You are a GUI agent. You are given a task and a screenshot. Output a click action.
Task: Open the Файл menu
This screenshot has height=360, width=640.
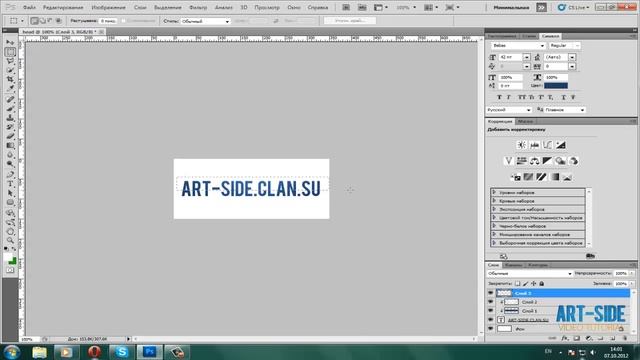29,8
